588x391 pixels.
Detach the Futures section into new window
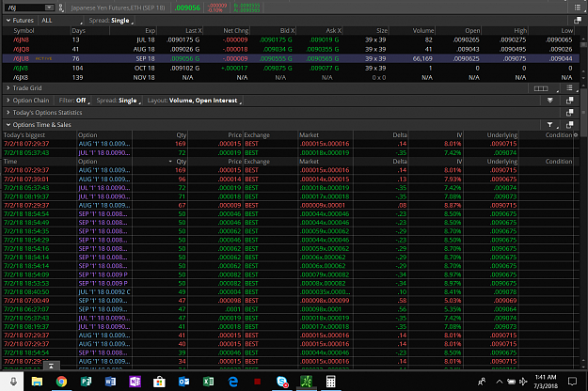tap(578, 21)
